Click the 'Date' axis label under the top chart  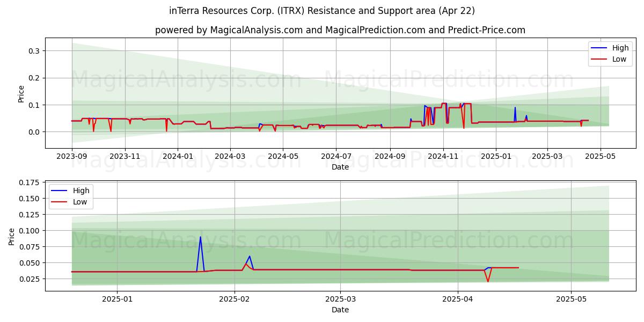340,167
